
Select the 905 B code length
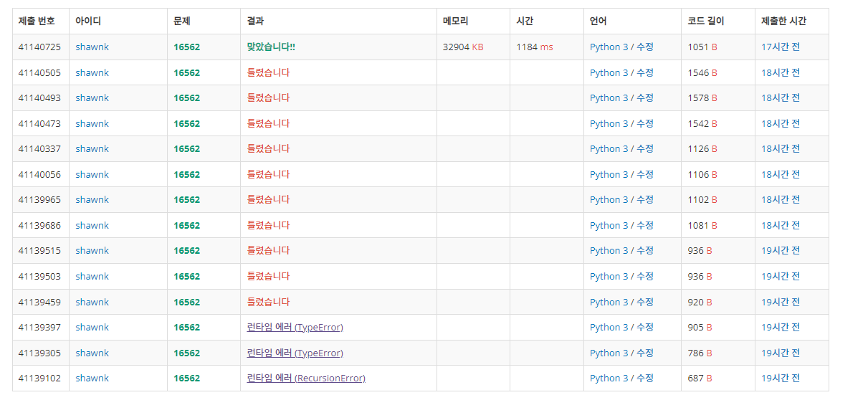tap(700, 327)
